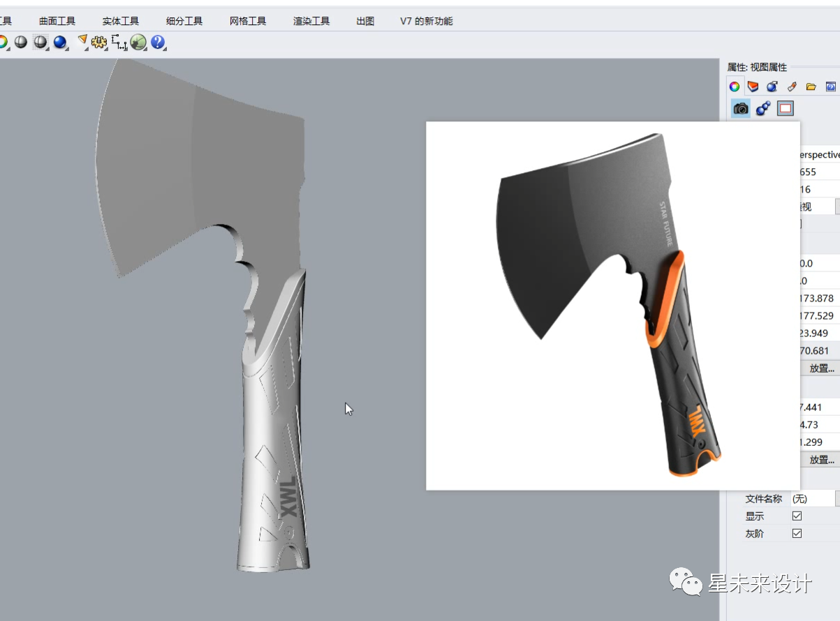This screenshot has height=621, width=840.
Task: Select the shaded viewport sphere icon
Action: (21, 43)
